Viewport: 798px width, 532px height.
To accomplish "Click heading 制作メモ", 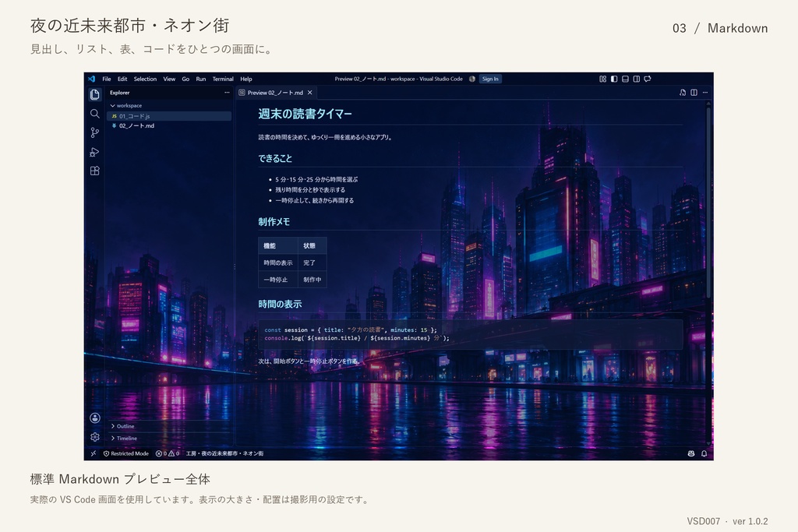I will [274, 222].
